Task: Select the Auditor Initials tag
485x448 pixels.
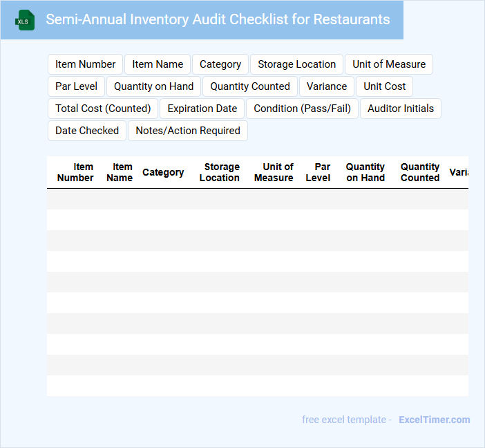Action: 401,109
